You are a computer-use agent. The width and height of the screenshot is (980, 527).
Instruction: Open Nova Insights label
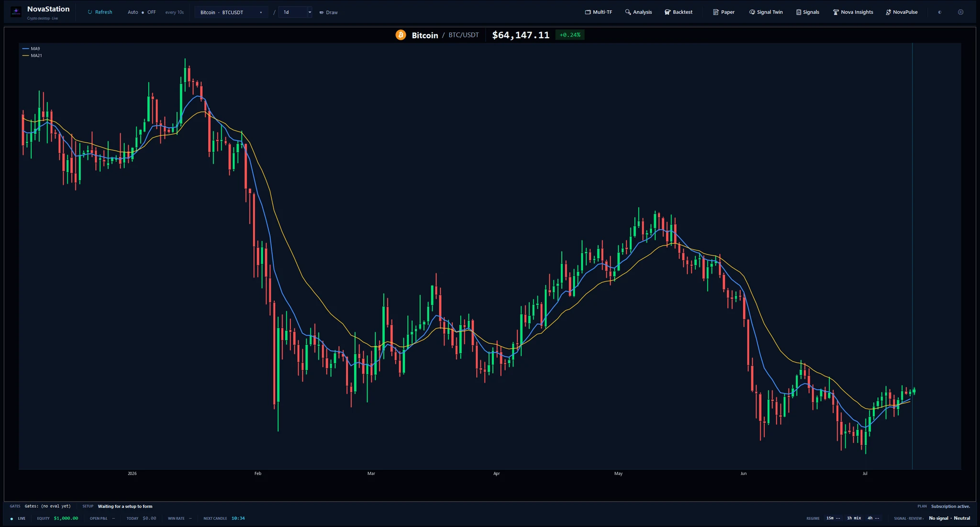coord(857,12)
